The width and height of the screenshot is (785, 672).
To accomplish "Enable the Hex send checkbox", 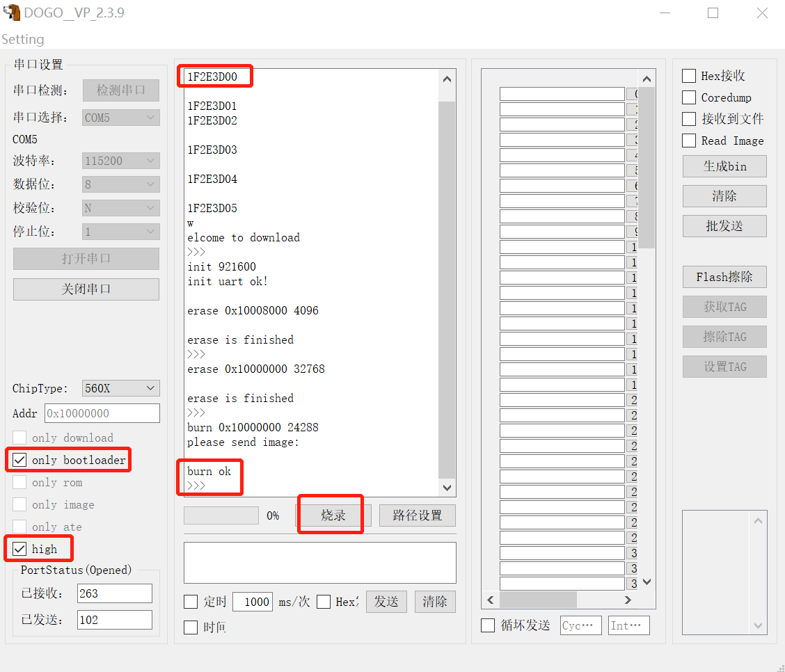I will tap(324, 602).
